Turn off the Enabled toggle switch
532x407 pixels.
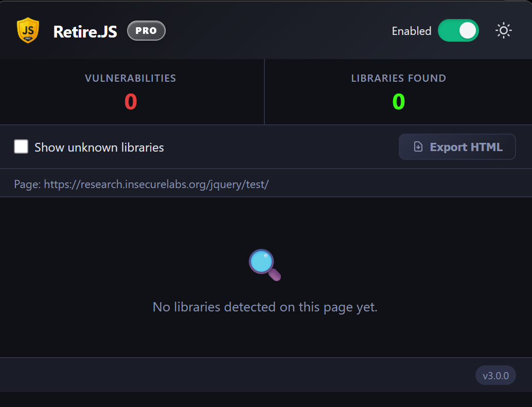coord(458,30)
